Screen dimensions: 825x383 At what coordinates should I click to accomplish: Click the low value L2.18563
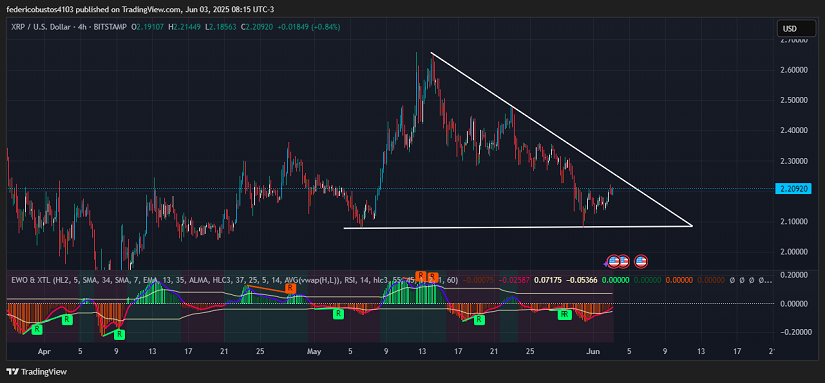point(222,27)
